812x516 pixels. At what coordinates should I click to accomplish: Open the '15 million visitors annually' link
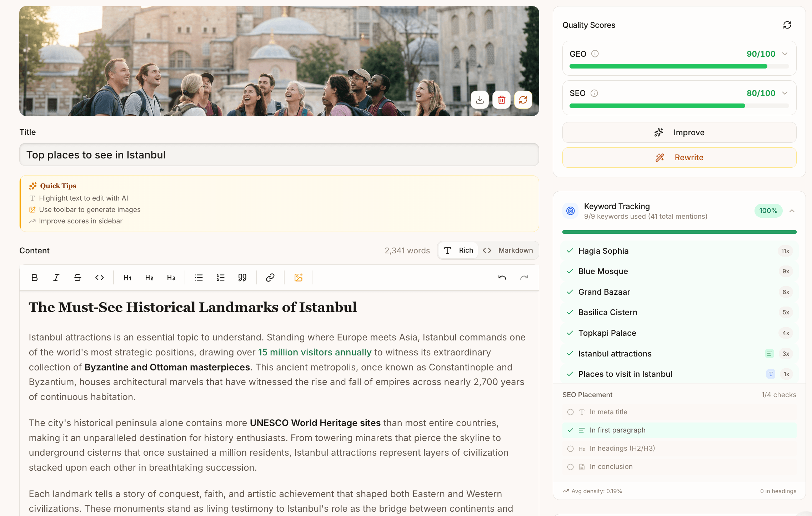point(315,352)
